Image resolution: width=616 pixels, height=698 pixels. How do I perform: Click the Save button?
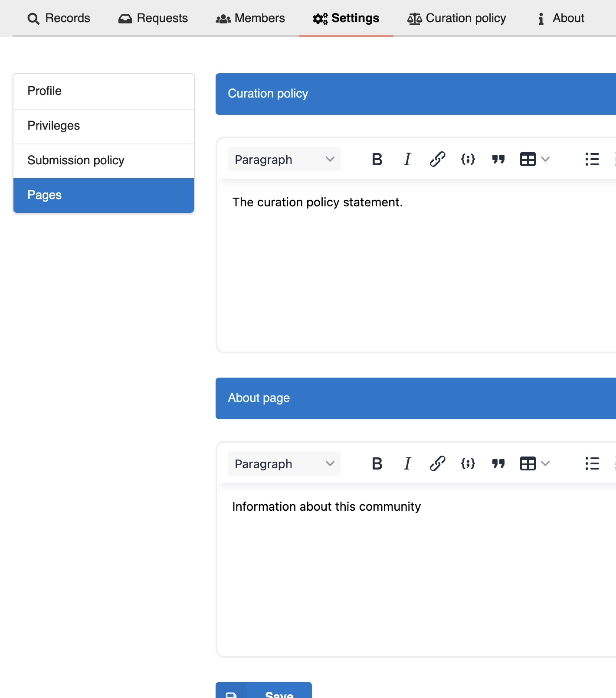coord(264,690)
